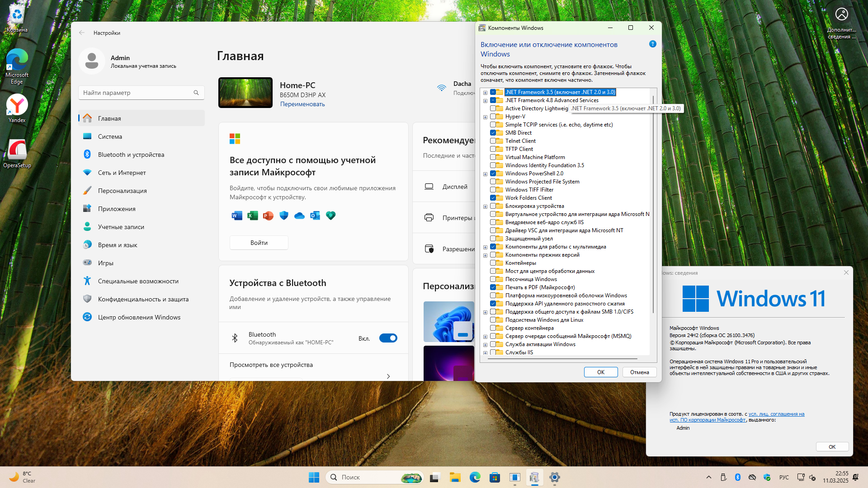Open Microsoft Store from the taskbar
Viewport: 868px width, 488px height.
tap(495, 477)
